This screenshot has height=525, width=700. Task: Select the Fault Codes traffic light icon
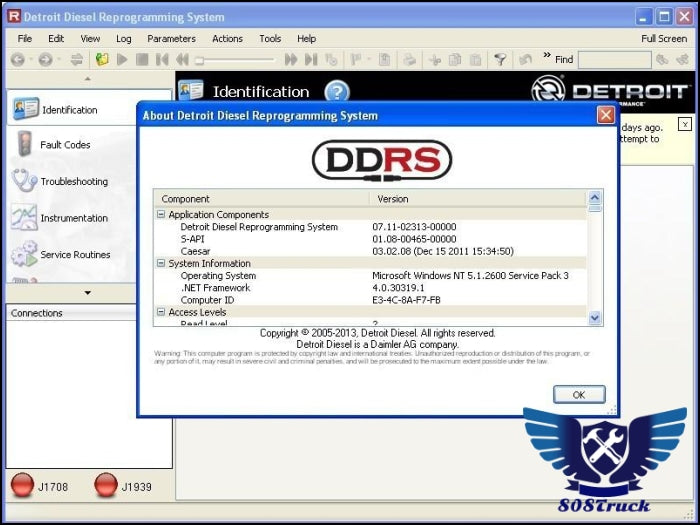[24, 145]
